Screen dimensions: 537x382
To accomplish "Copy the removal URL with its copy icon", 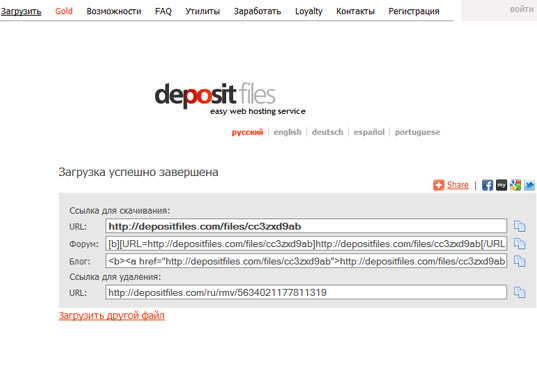I will [x=520, y=293].
